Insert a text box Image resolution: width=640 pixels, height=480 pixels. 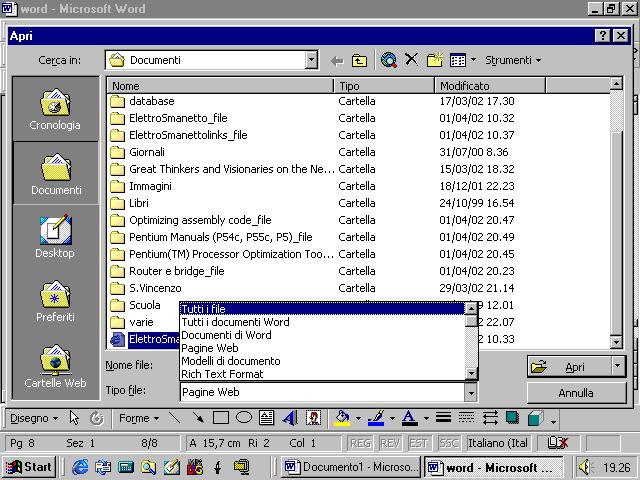tap(267, 418)
